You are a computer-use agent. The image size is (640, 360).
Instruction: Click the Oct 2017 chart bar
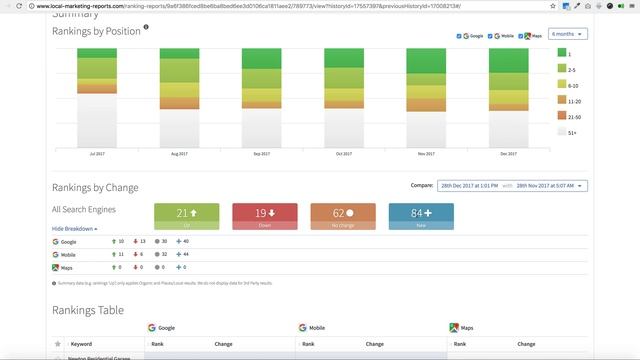(344, 98)
